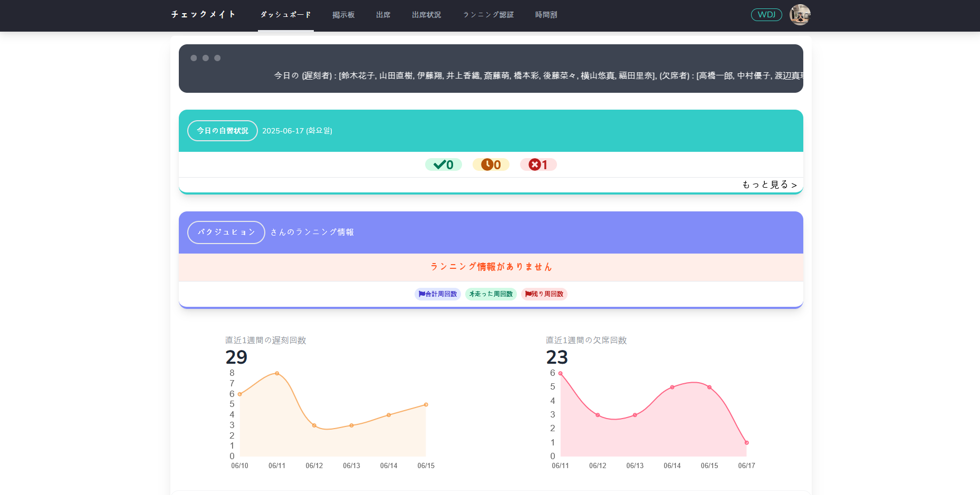Viewport: 980px width, 495px height.
Task: Click the green checkmark attended count badge
Action: click(444, 165)
